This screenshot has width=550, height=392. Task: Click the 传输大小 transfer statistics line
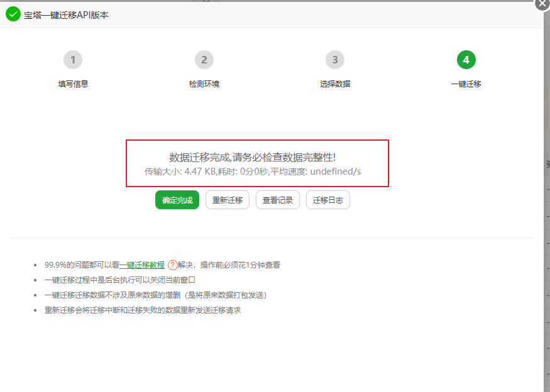[x=253, y=171]
